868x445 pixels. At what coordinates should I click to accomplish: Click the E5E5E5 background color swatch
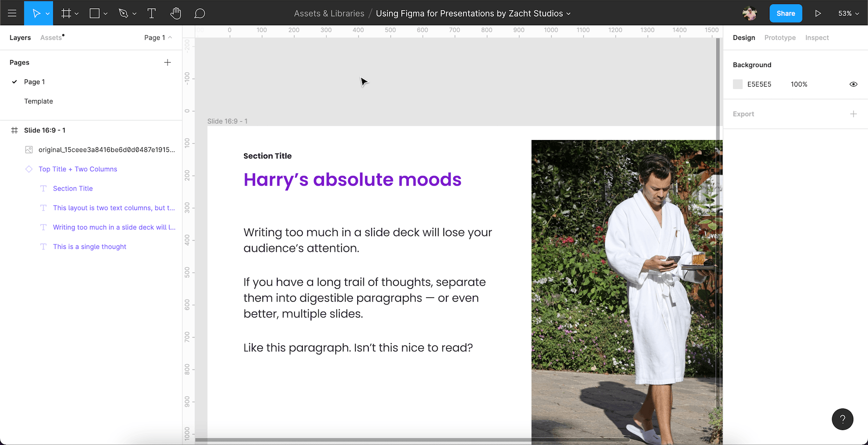tap(738, 84)
